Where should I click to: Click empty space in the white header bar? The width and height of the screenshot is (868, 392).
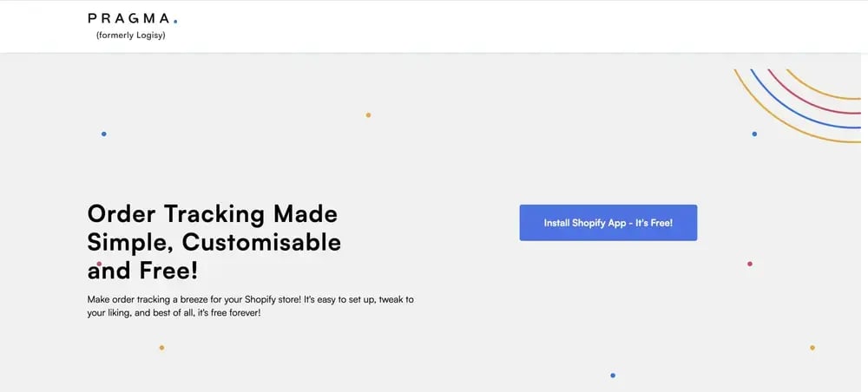click(521, 26)
